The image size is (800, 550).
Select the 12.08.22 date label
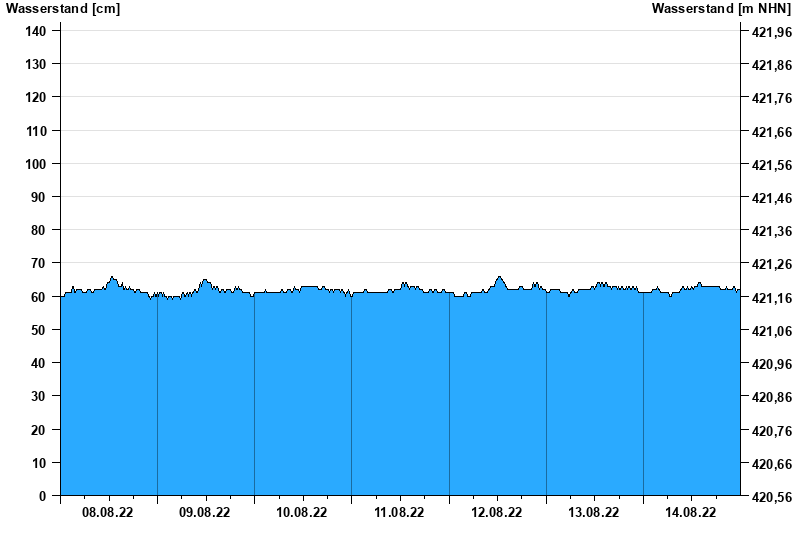(497, 512)
